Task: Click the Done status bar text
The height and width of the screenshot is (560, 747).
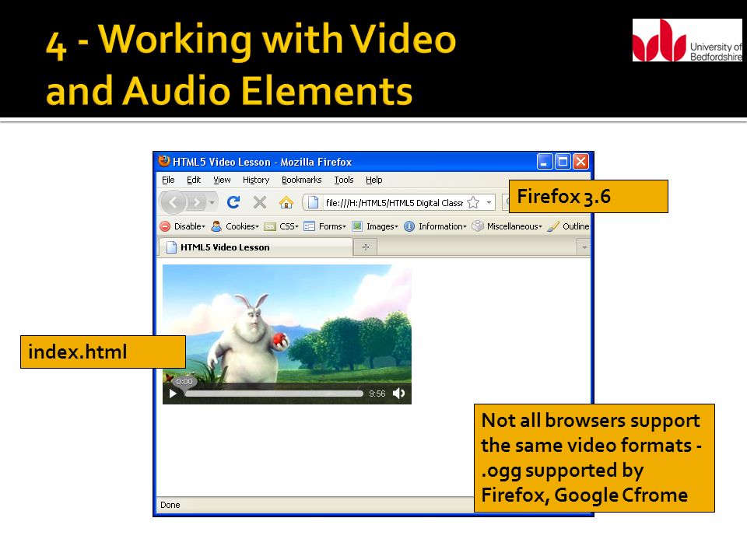Action: tap(170, 505)
